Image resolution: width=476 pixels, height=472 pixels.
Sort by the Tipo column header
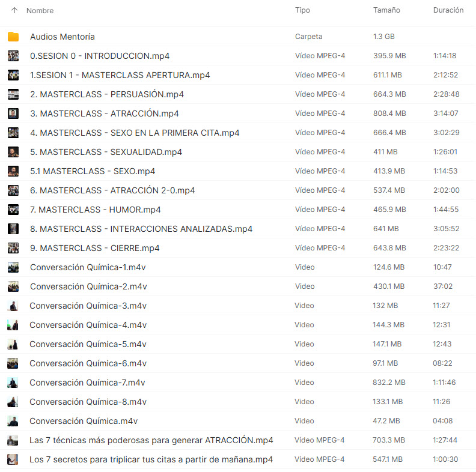(302, 10)
